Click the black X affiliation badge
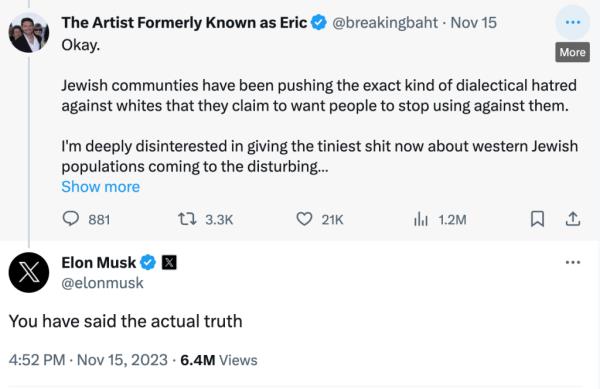The height and width of the screenshot is (389, 600). (169, 263)
